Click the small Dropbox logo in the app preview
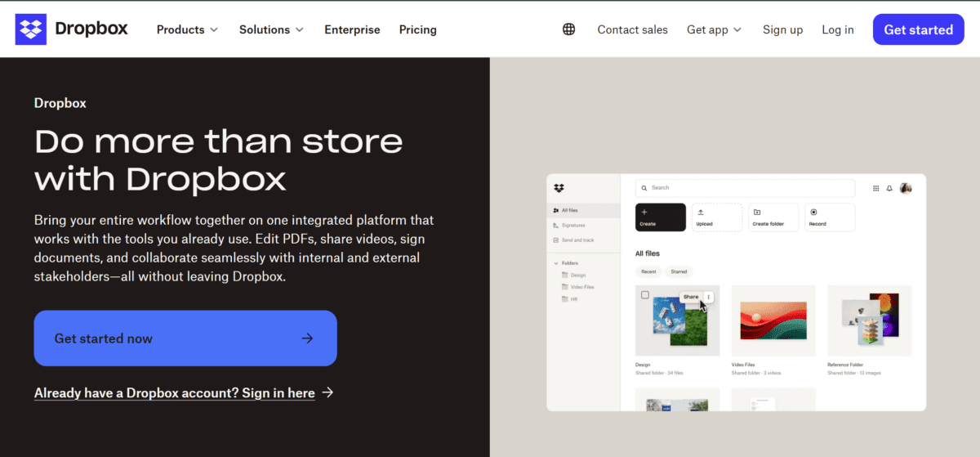 click(559, 188)
